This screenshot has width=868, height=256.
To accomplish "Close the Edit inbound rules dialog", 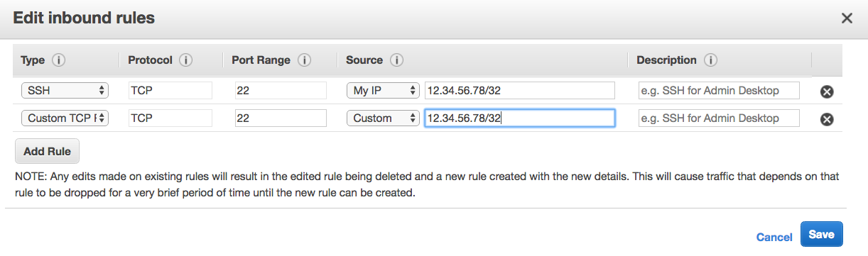I will tap(847, 18).
